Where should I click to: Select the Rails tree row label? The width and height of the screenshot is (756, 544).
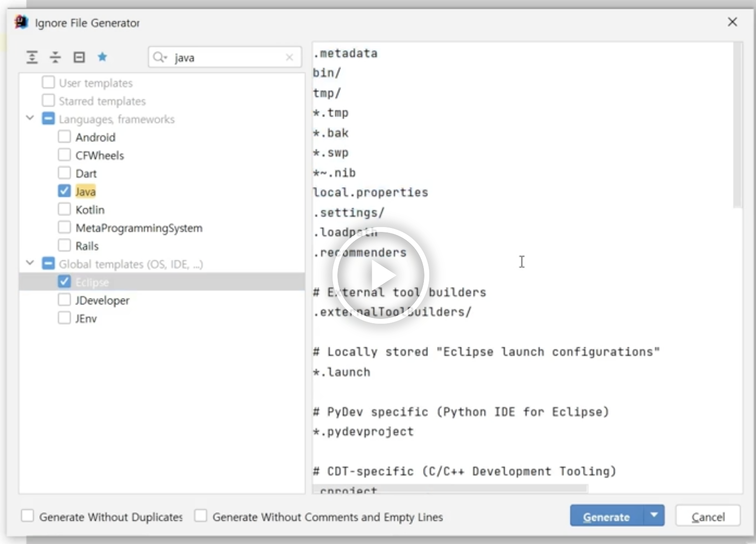click(87, 246)
